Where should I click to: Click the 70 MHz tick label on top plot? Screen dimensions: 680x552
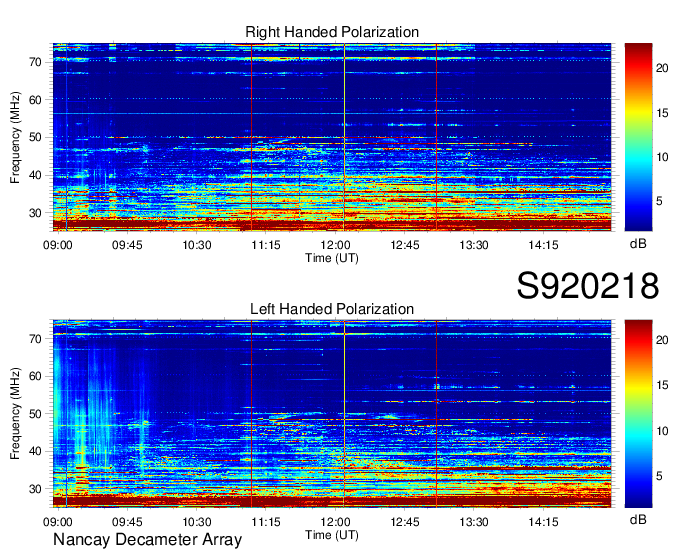tap(35, 62)
